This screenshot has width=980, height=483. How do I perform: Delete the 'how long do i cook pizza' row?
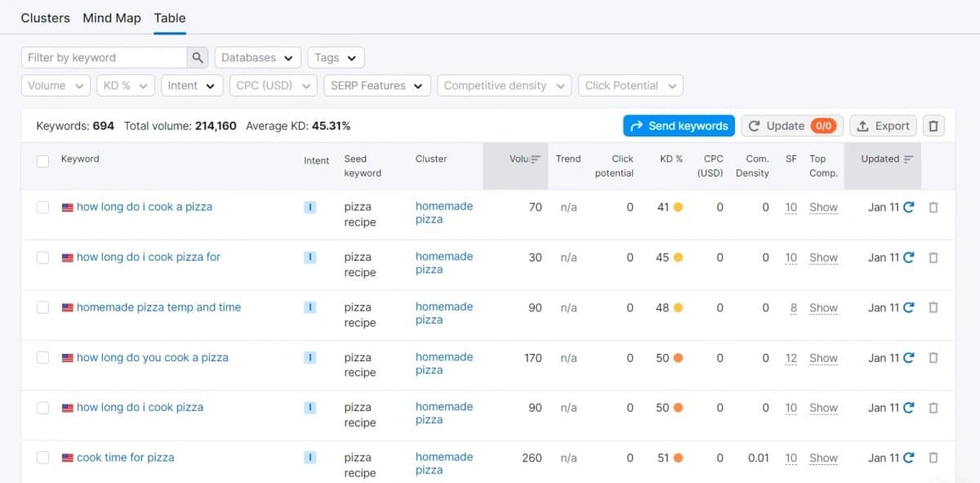933,408
